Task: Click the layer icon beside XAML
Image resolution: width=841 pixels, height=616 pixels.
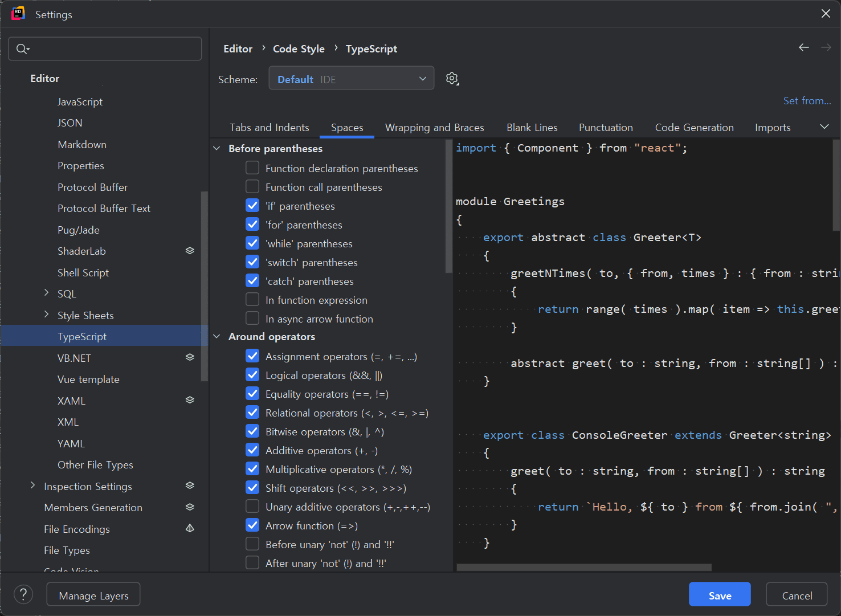Action: click(x=190, y=400)
